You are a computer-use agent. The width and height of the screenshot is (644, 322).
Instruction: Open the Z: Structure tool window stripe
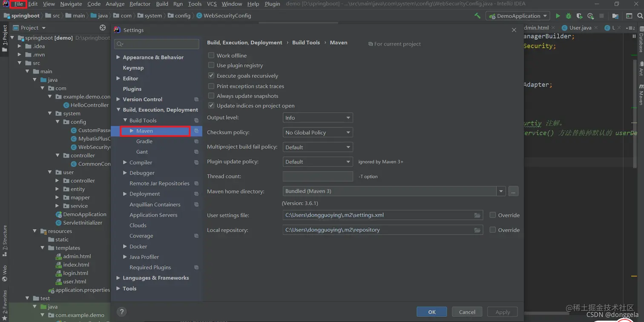click(5, 241)
